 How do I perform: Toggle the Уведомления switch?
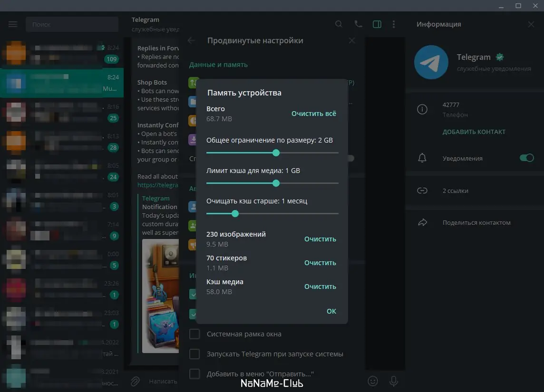click(x=526, y=158)
